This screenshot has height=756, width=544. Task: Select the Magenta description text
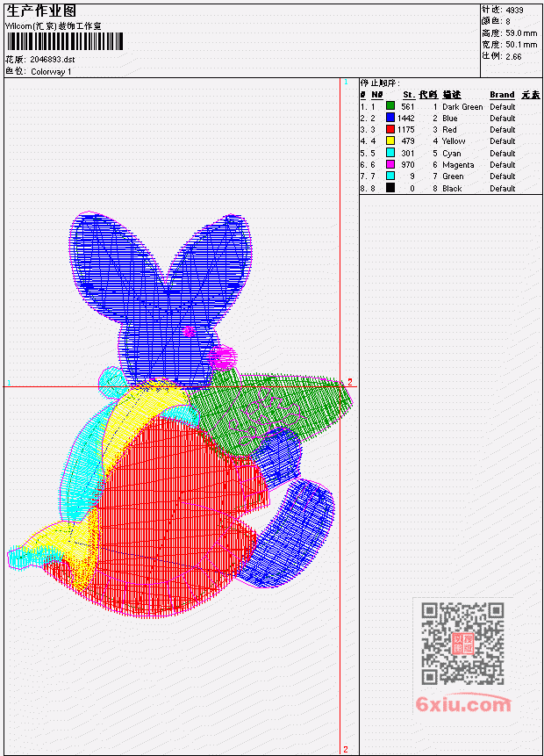point(458,165)
